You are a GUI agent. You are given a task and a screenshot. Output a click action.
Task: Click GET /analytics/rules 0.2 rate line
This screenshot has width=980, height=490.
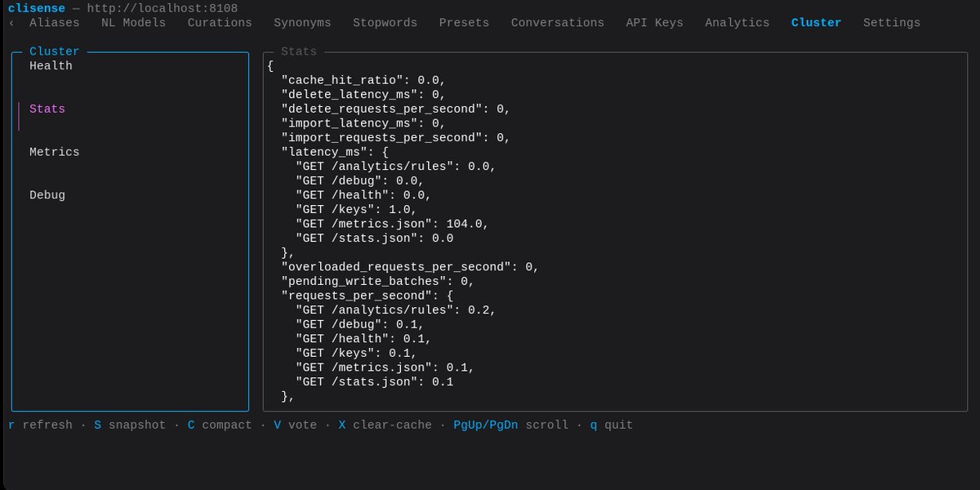[395, 311]
